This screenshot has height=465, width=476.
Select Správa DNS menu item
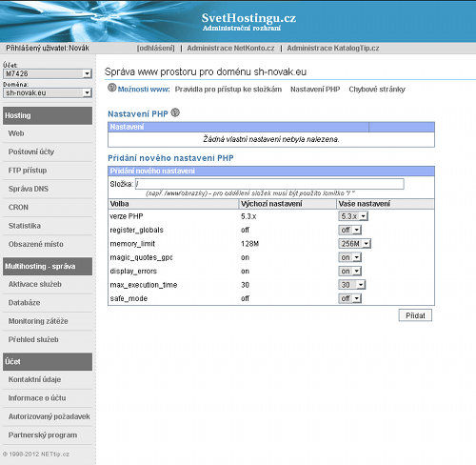point(29,189)
